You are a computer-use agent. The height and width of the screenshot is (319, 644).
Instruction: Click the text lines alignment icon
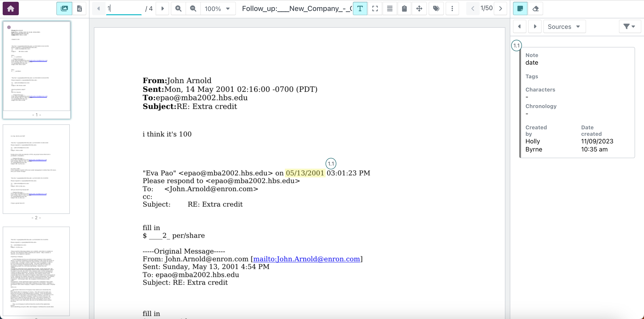click(390, 9)
